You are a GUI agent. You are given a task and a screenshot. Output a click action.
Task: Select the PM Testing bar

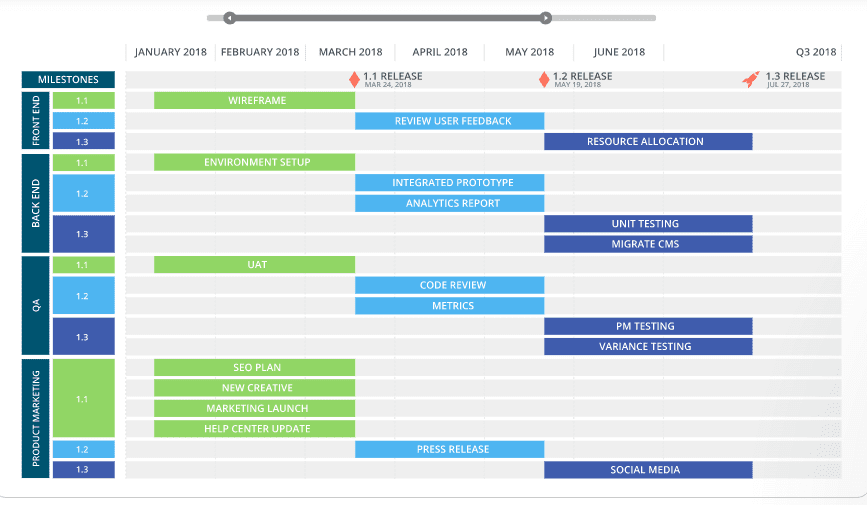tap(648, 326)
